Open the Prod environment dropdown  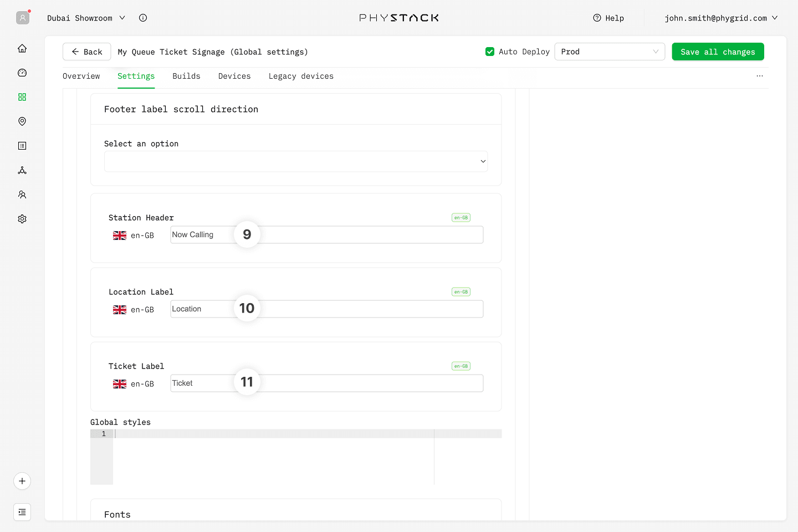[x=609, y=52]
